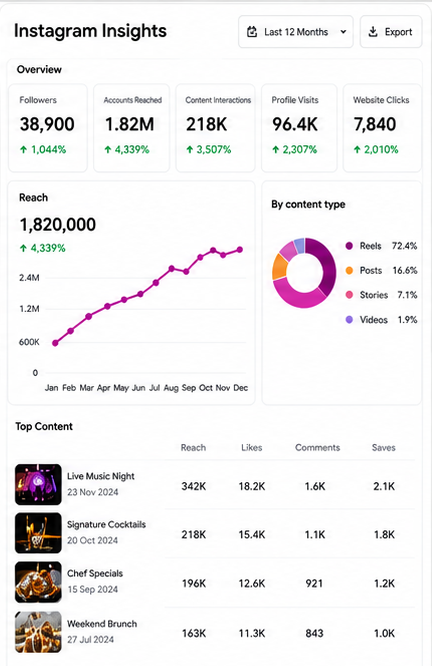Viewport: 432px width, 666px height.
Task: Click the Videos purple legend dot
Action: coord(349,319)
